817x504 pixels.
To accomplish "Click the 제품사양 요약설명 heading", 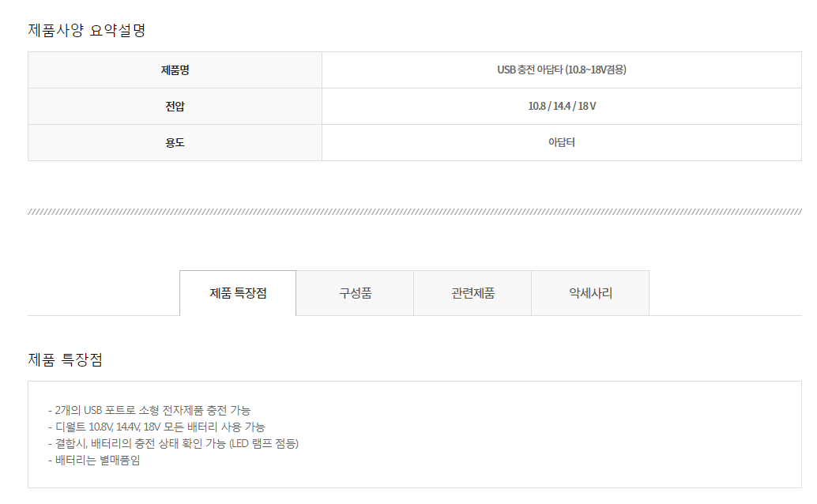I will click(x=87, y=31).
